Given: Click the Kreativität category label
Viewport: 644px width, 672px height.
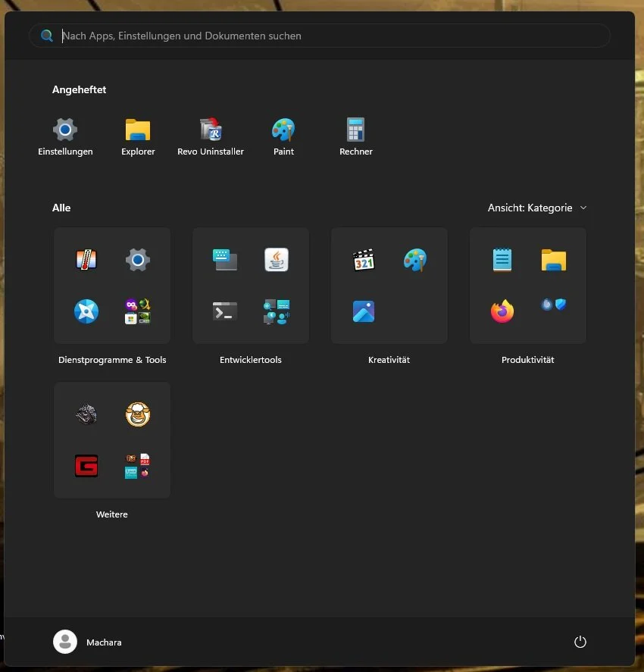Looking at the screenshot, I should coord(389,360).
